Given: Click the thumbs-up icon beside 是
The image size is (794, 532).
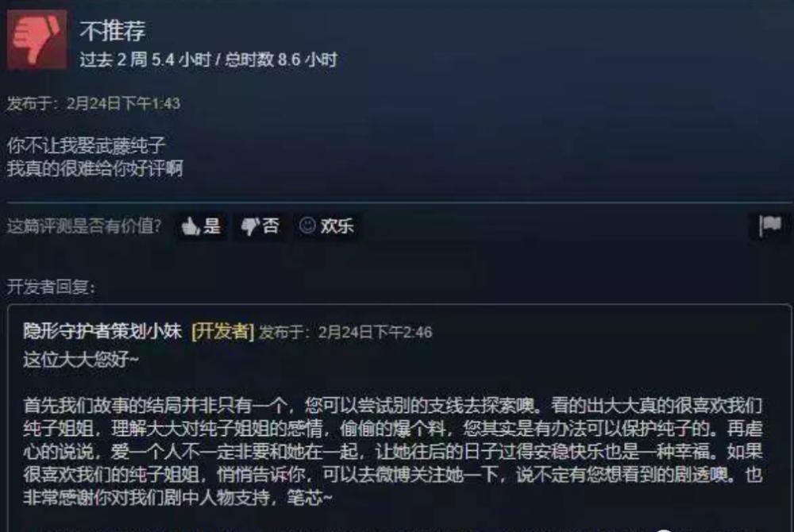Looking at the screenshot, I should point(191,226).
